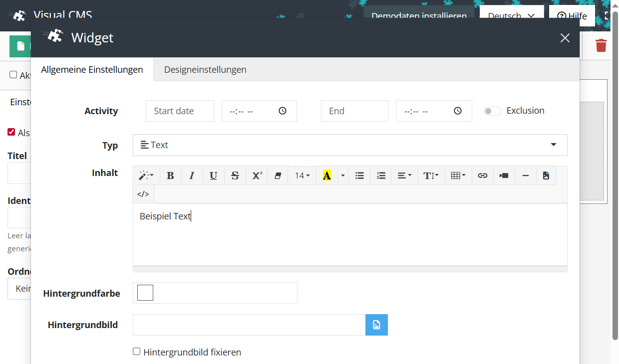Apply italic formatting in the editor
The width and height of the screenshot is (619, 364).
(x=192, y=176)
